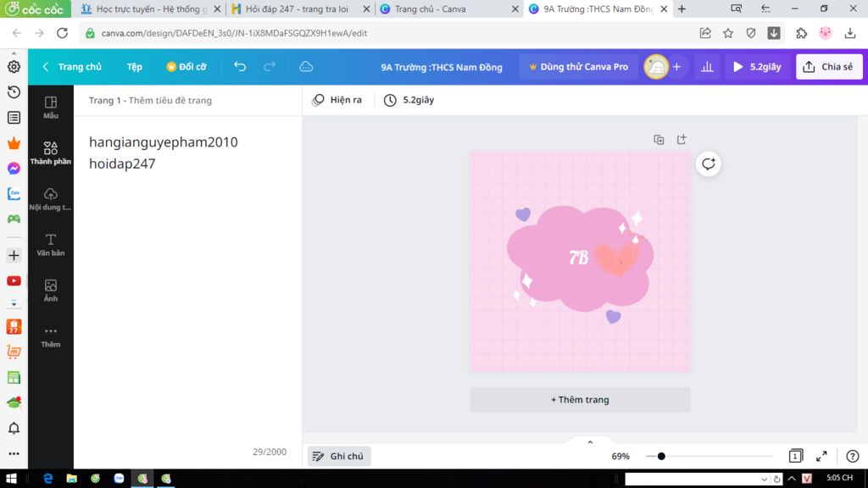Viewport: 868px width, 488px height.
Task: Open browser history sidebar icon
Action: (14, 91)
